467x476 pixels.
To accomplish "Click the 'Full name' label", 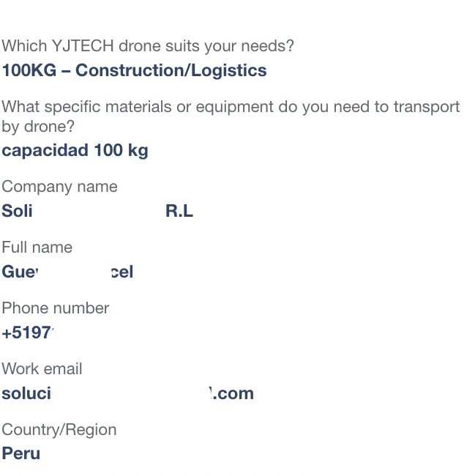I will click(37, 247).
